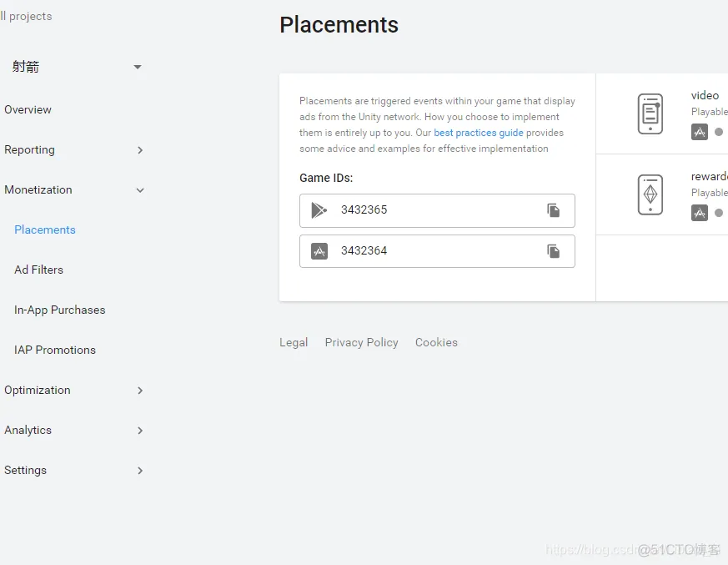The width and height of the screenshot is (728, 565).
Task: Open the Legal footer link
Action: pos(294,342)
